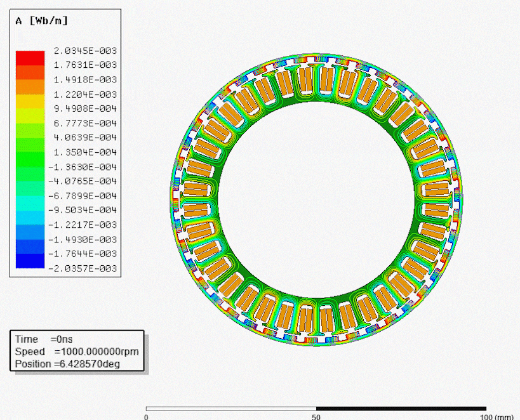Click the legend value -1.4930E-003
This screenshot has width=520, height=420.
pos(83,239)
